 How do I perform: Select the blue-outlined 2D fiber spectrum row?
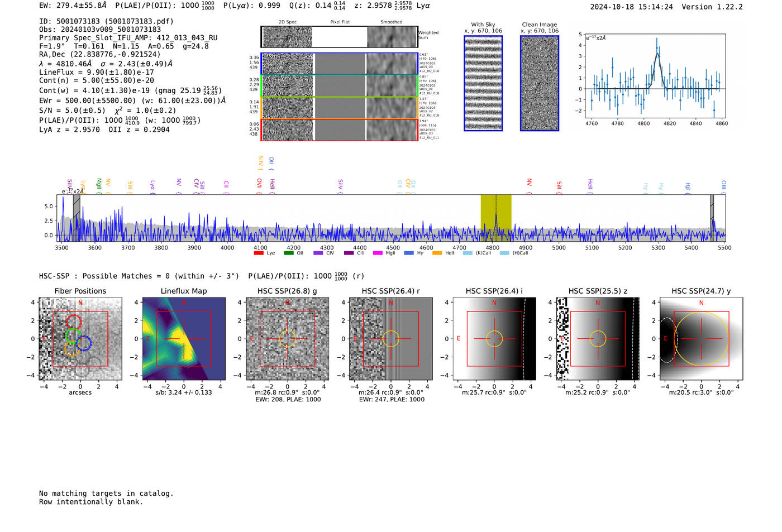tap(339, 64)
